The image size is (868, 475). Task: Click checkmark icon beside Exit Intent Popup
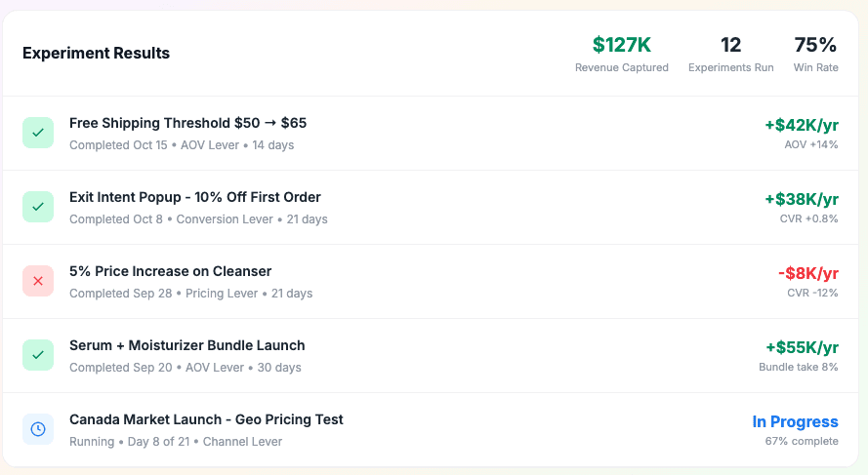(38, 207)
